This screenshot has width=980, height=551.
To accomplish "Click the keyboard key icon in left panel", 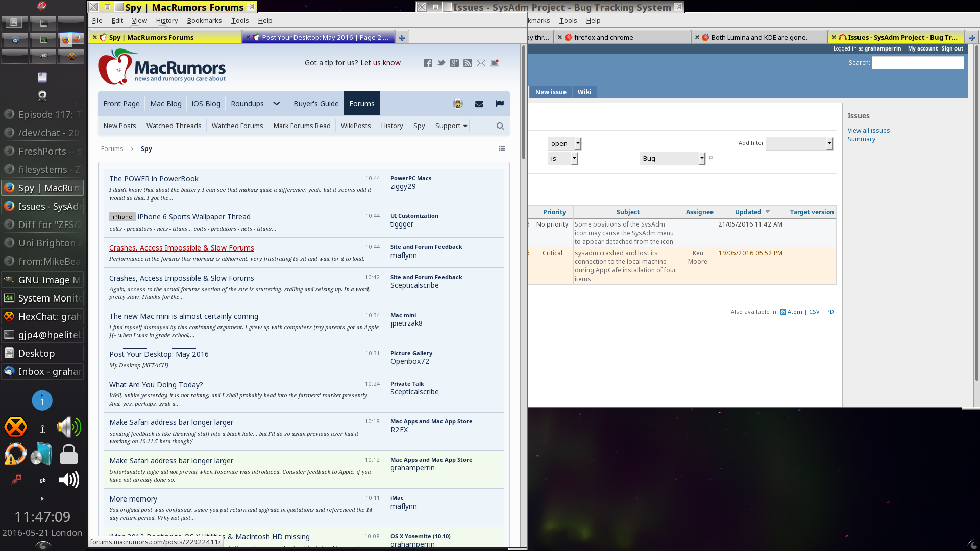I will 42,77.
